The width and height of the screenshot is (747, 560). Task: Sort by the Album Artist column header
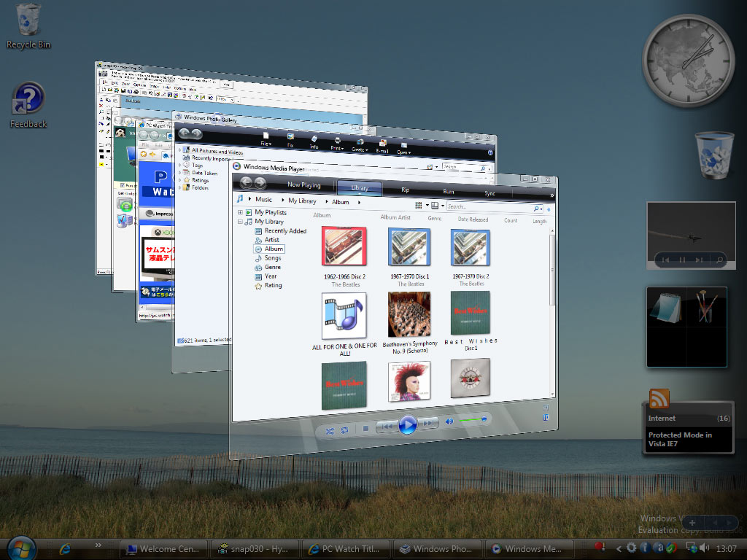click(x=395, y=217)
